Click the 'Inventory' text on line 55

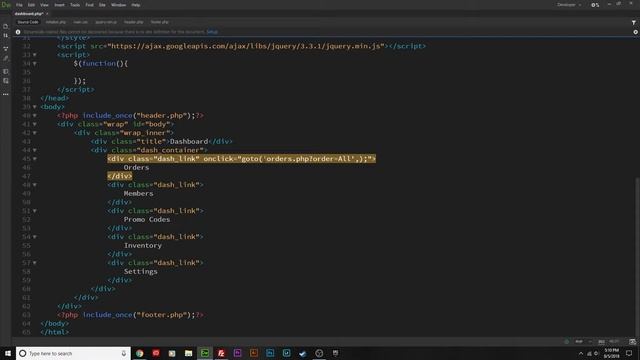143,246
